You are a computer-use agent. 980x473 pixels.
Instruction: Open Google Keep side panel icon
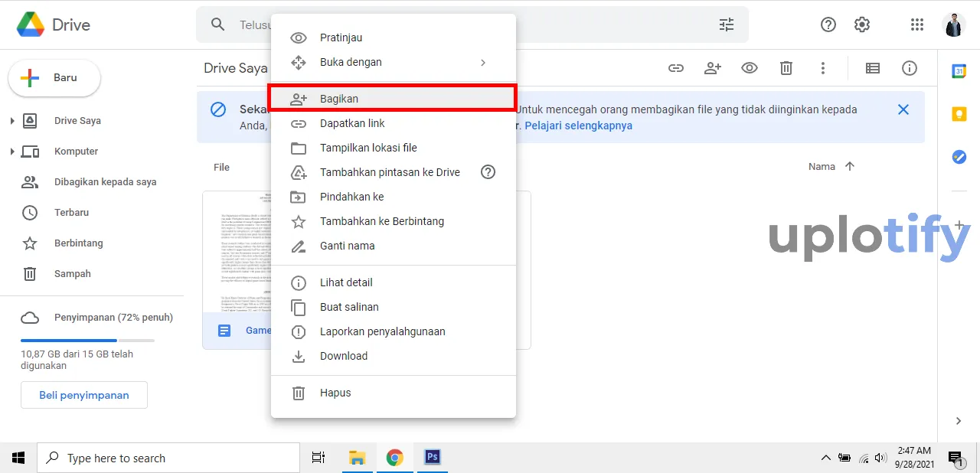coord(959,114)
